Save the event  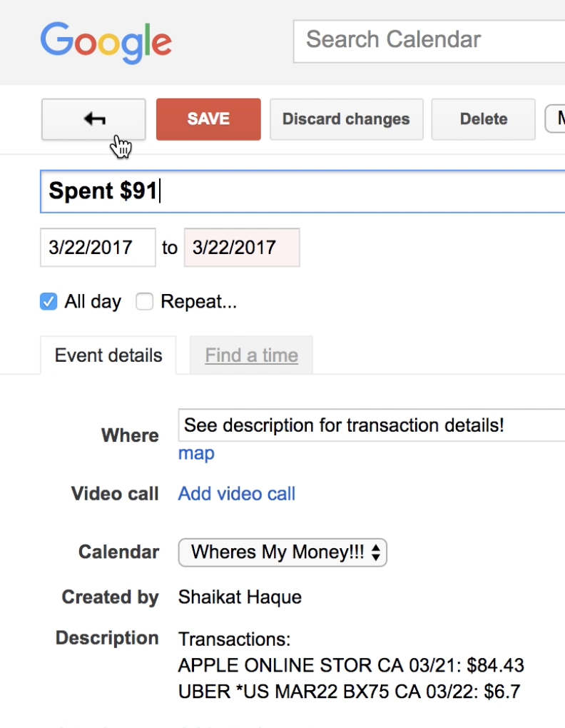[x=208, y=119]
